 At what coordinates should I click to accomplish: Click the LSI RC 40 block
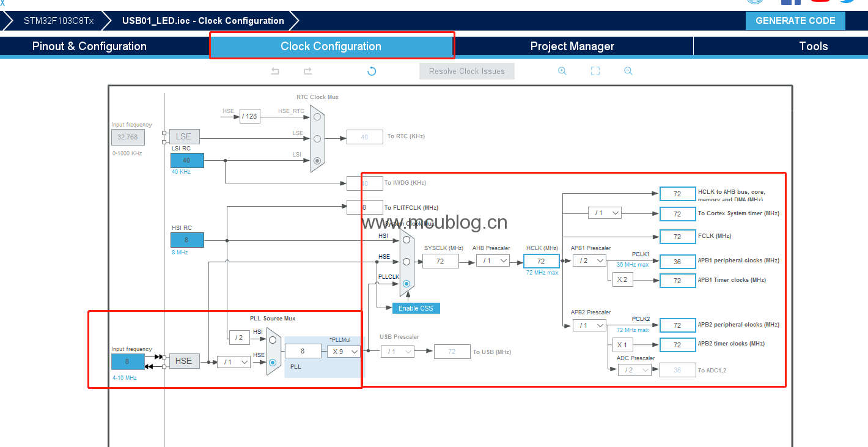(x=187, y=160)
